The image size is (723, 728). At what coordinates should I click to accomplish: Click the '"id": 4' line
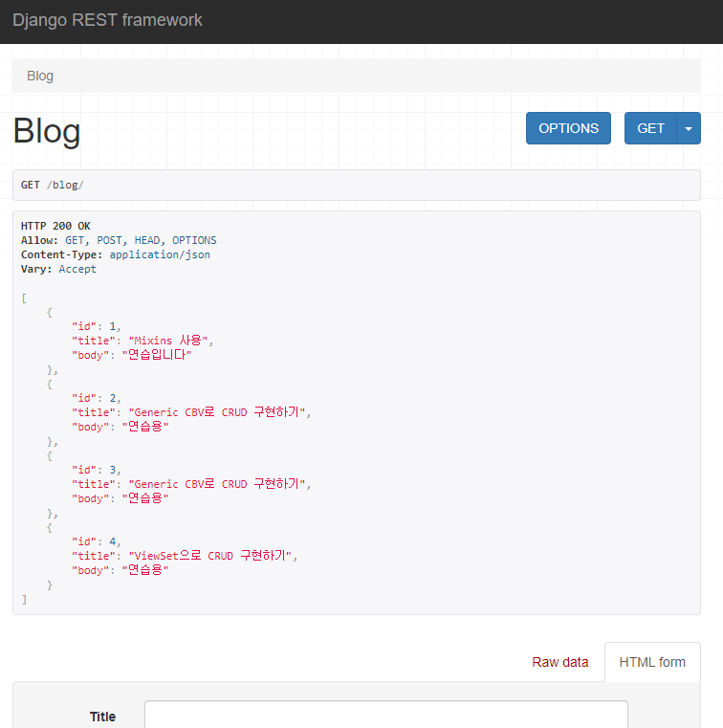tap(96, 541)
